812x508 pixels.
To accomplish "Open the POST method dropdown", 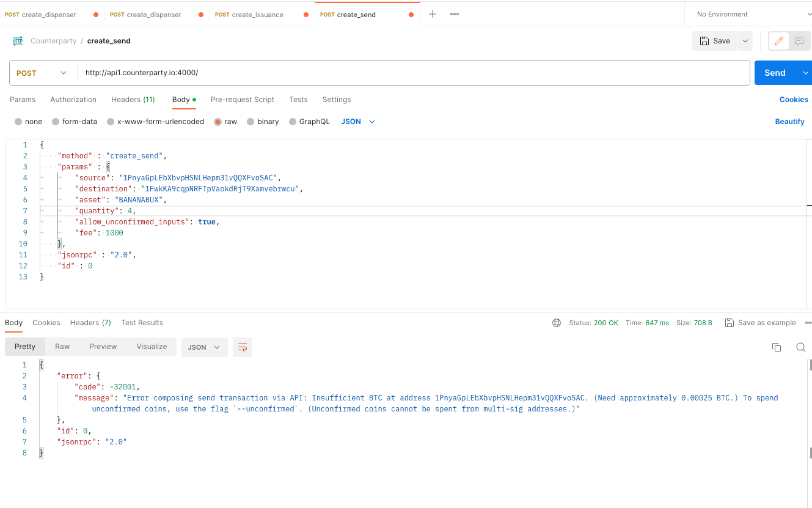I will [x=42, y=73].
